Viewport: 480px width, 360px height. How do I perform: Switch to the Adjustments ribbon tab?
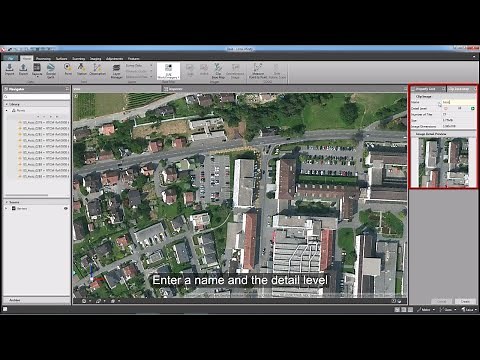coord(114,59)
